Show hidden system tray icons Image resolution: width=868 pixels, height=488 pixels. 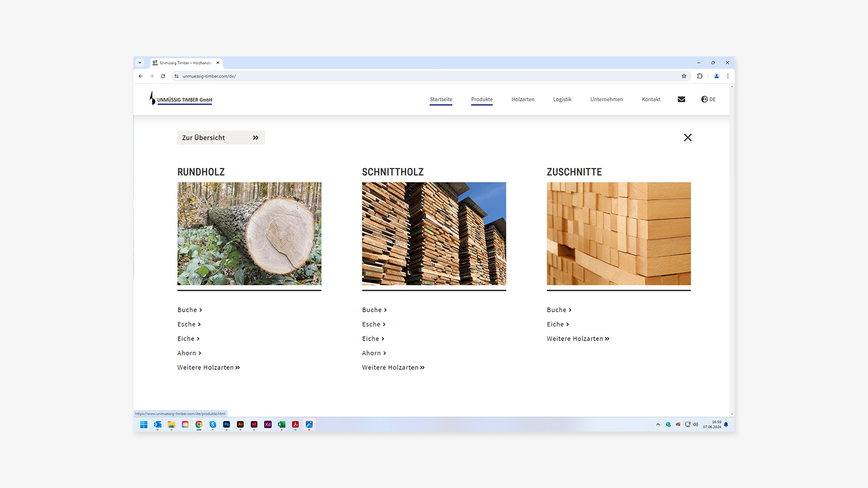pos(658,425)
